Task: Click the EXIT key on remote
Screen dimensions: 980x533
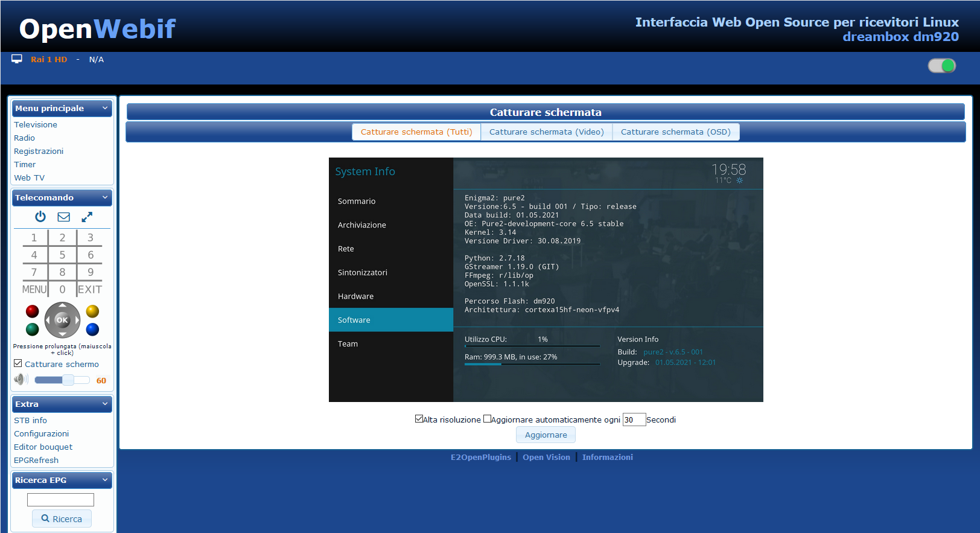Action: tap(90, 290)
